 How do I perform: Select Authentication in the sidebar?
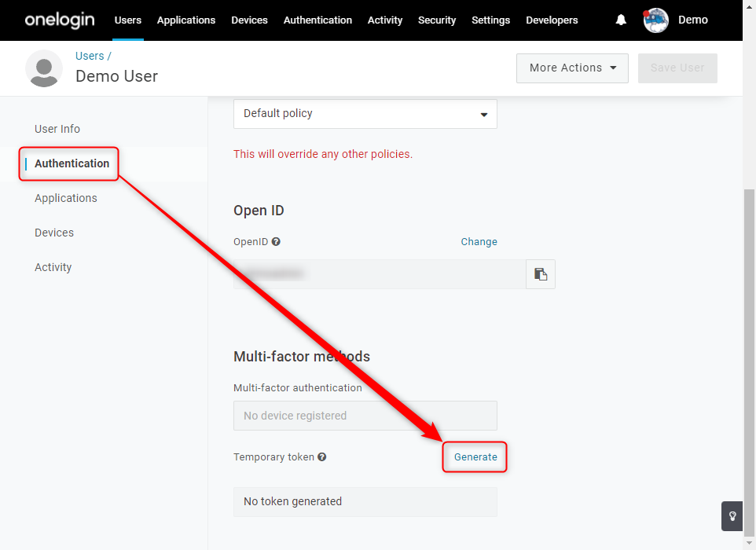[72, 163]
